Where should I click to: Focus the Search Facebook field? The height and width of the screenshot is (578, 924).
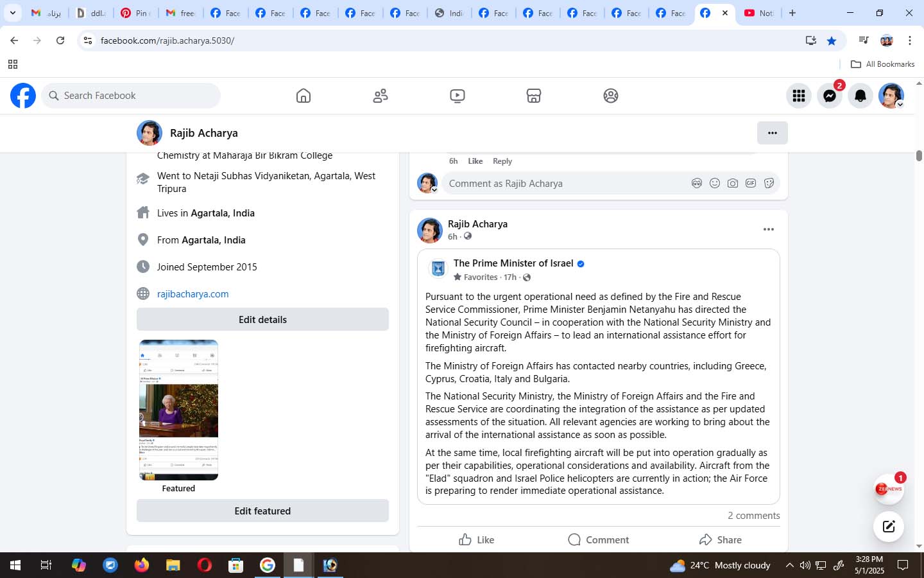(132, 96)
